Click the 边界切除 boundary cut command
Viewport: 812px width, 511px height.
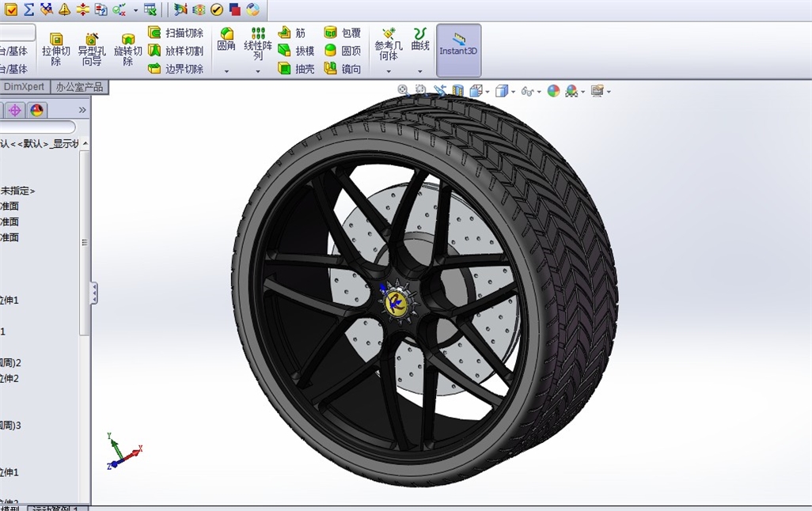pyautogui.click(x=176, y=68)
